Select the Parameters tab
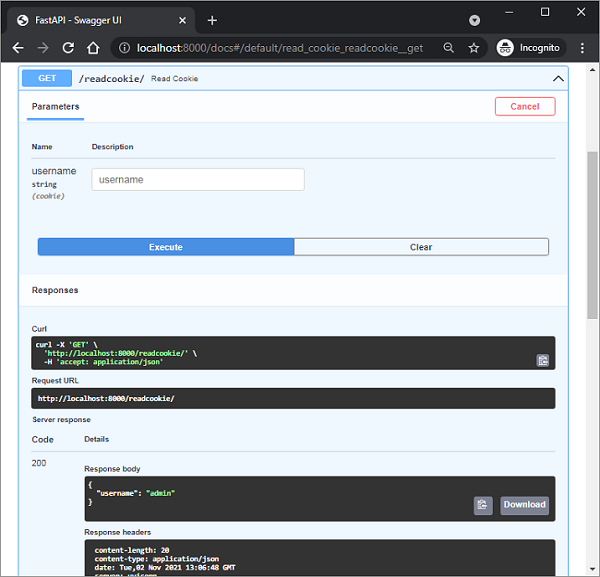Viewport: 600px width, 577px height. 55,106
